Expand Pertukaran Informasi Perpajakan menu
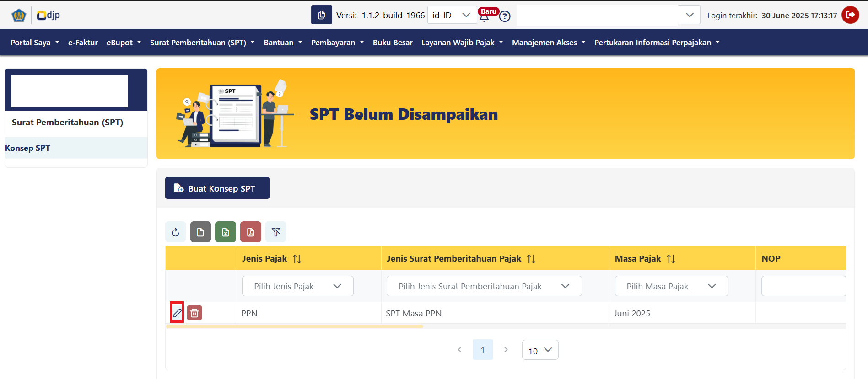Screen dimensions: 868x379 [657, 43]
